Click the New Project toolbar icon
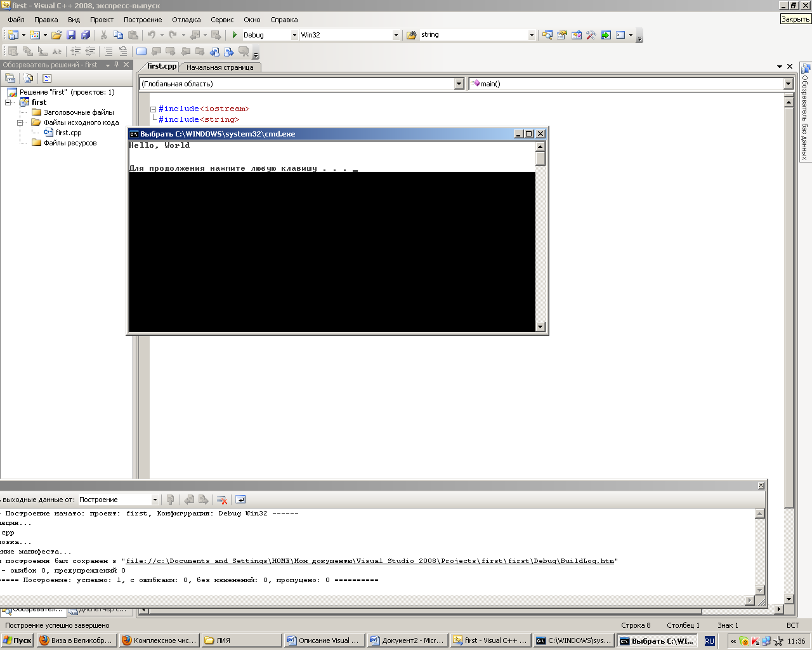812x650 pixels. coord(13,35)
